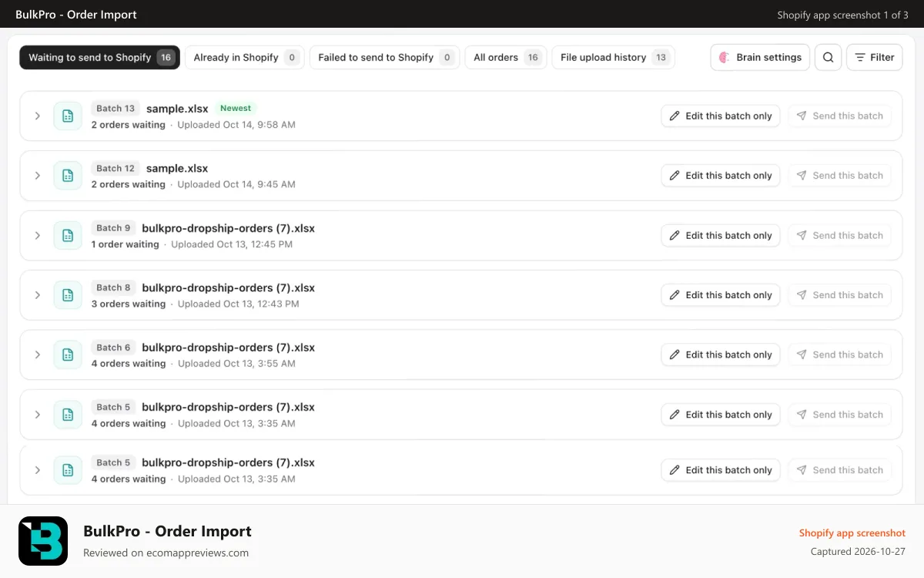This screenshot has width=924, height=578.
Task: Click the Batch 13 spreadsheet file icon
Action: point(68,116)
